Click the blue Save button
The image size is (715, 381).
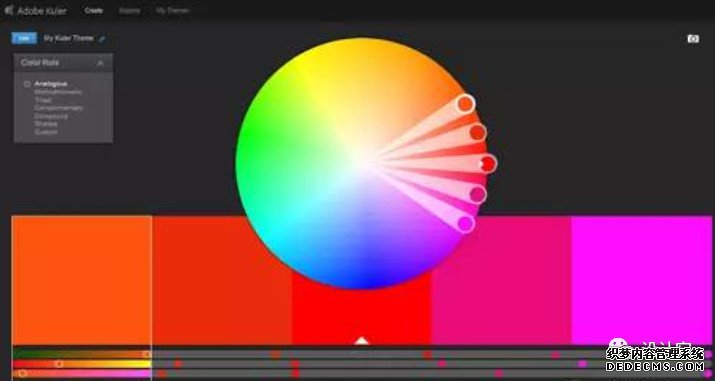(24, 38)
